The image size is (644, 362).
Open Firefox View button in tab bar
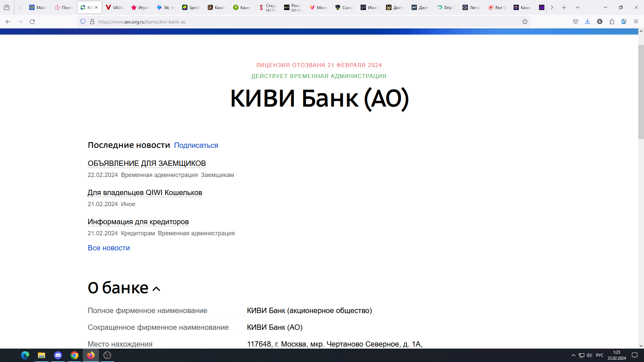[7, 7]
